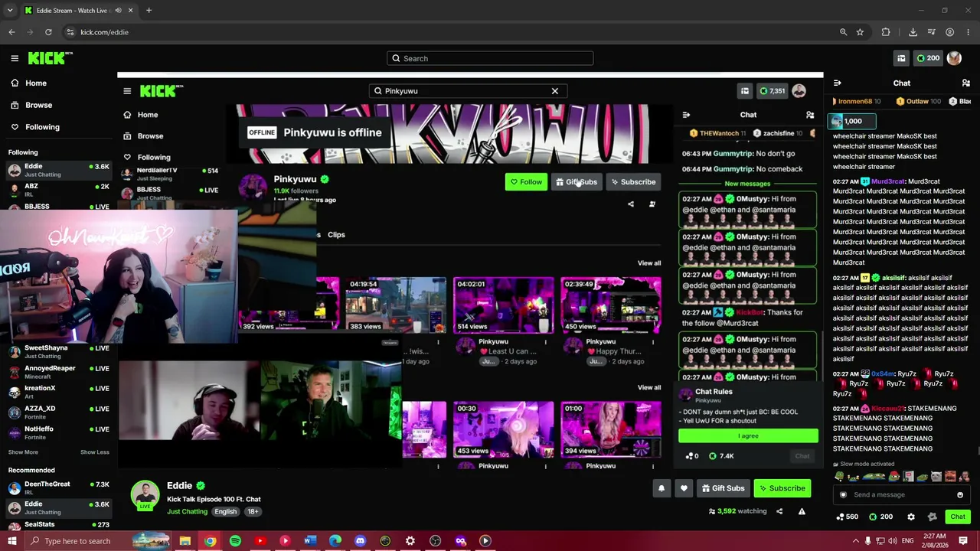Open Spotify from the taskbar
The width and height of the screenshot is (980, 551).
coord(235,541)
